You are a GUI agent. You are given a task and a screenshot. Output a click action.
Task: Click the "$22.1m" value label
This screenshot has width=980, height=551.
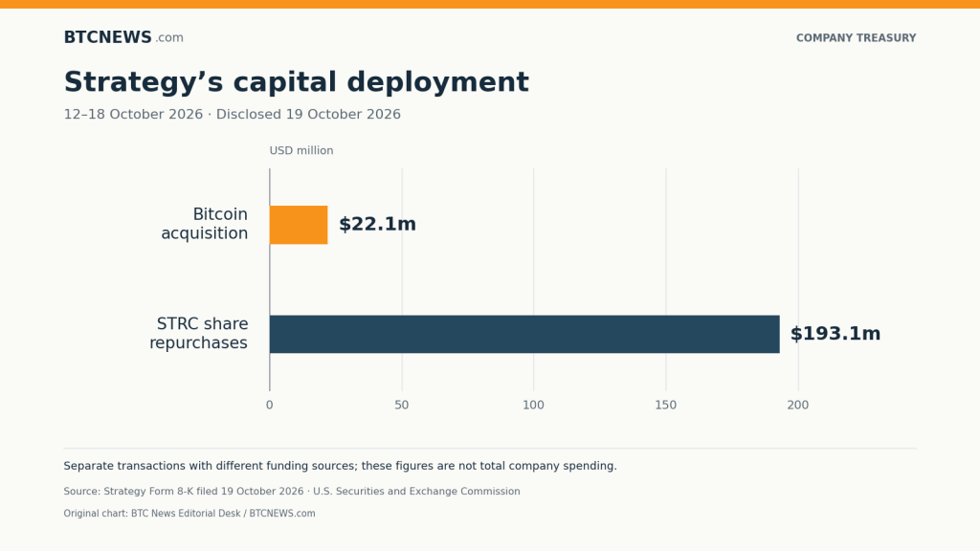click(x=377, y=224)
